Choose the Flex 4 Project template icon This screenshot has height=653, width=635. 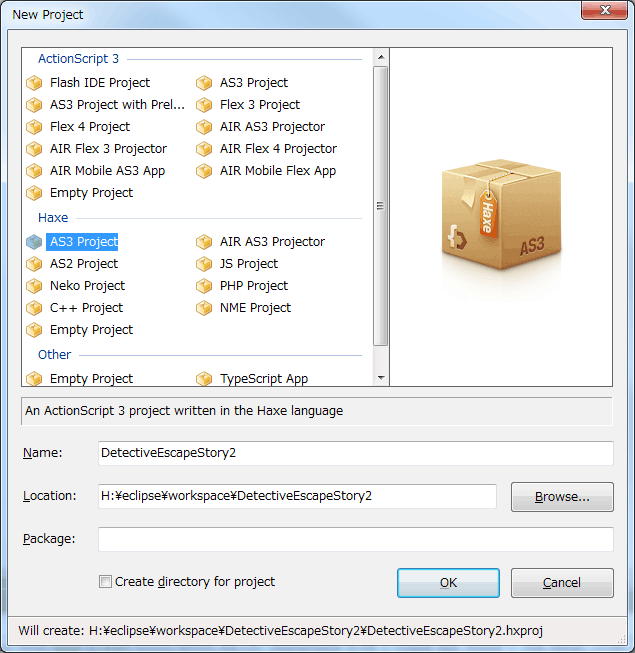tap(35, 127)
